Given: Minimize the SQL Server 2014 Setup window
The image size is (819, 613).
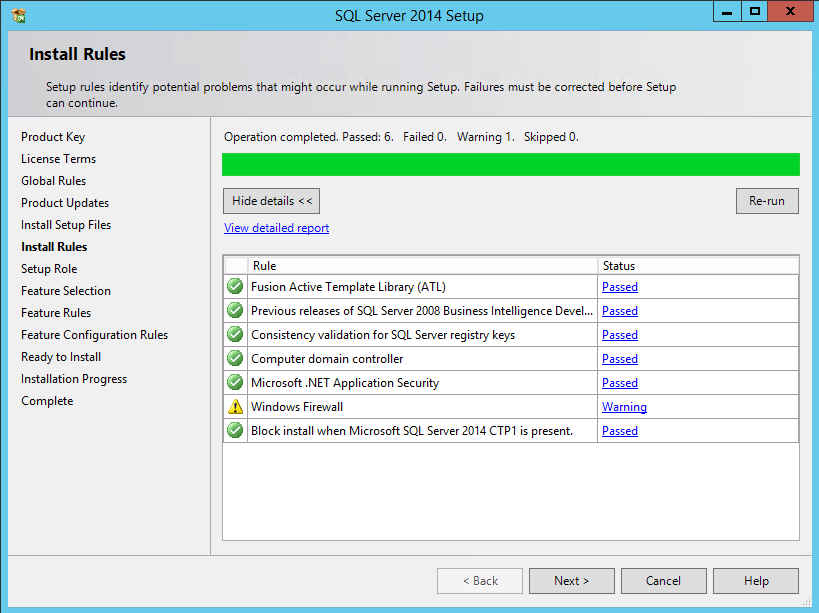Looking at the screenshot, I should 727,11.
